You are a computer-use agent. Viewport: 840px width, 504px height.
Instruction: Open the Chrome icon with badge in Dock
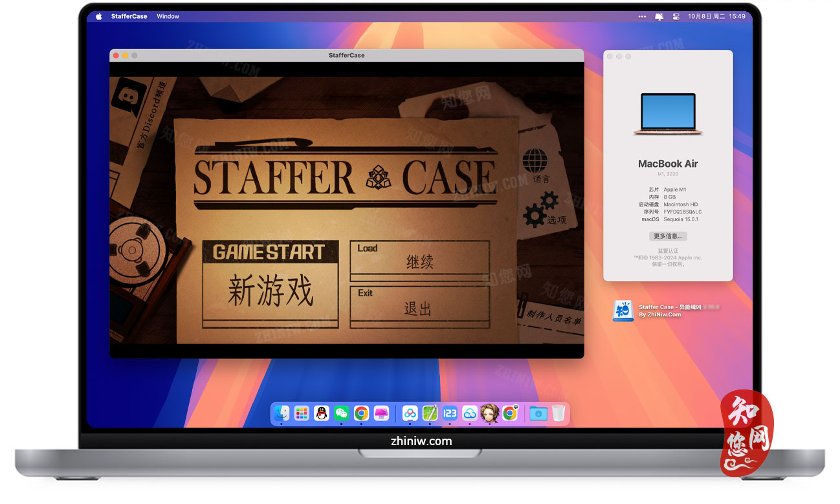[x=510, y=413]
